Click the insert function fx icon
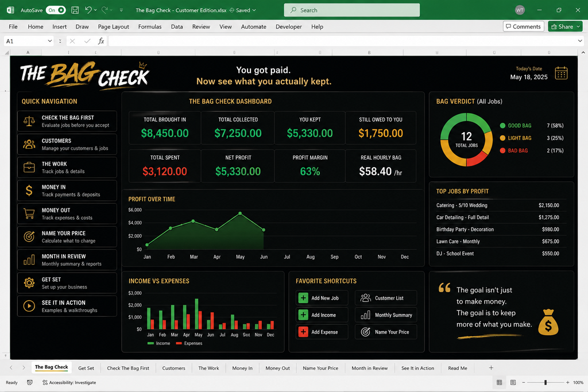 [x=101, y=41]
